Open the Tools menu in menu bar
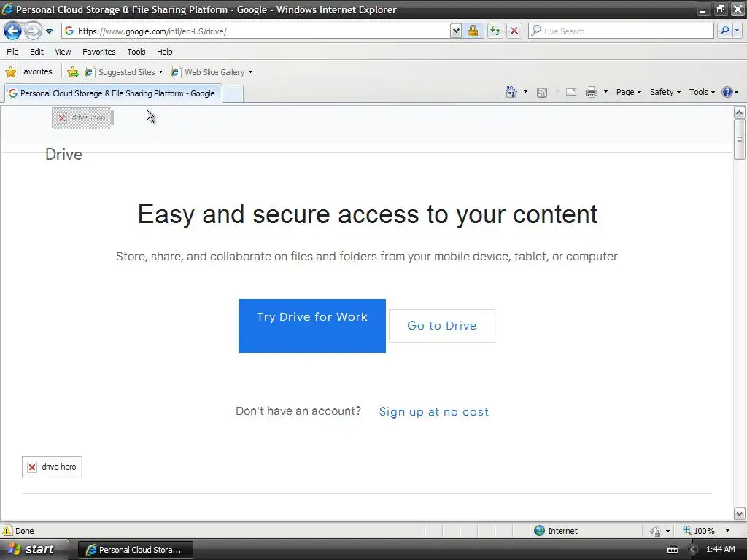The width and height of the screenshot is (747, 560). (x=136, y=52)
